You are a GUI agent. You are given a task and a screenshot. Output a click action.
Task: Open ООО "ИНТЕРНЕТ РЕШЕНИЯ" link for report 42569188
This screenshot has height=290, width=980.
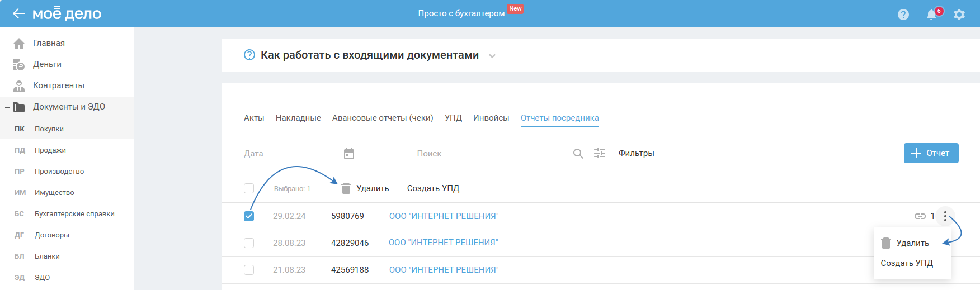pos(444,270)
